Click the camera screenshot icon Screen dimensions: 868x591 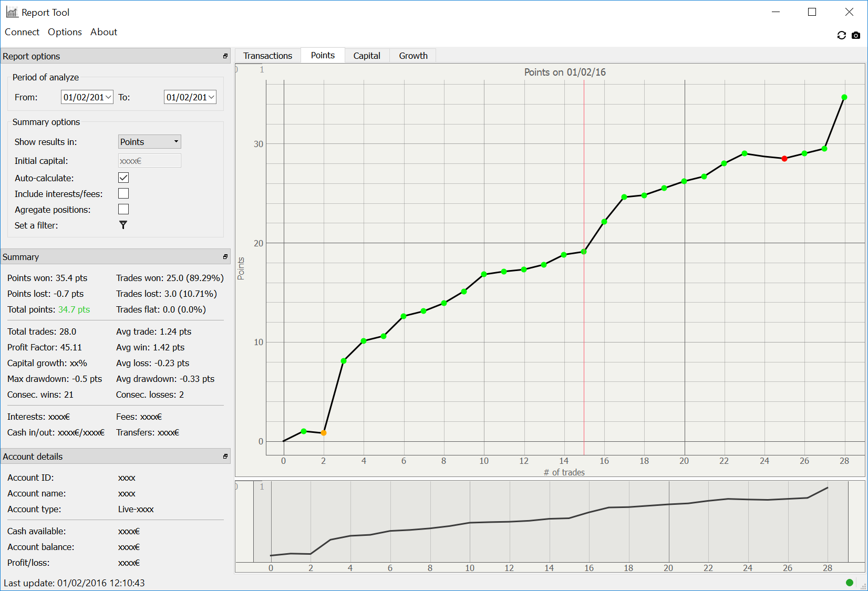(x=856, y=35)
